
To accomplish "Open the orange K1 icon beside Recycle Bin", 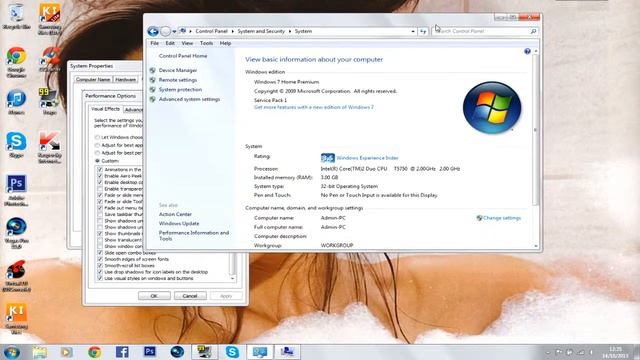I will pos(49,18).
